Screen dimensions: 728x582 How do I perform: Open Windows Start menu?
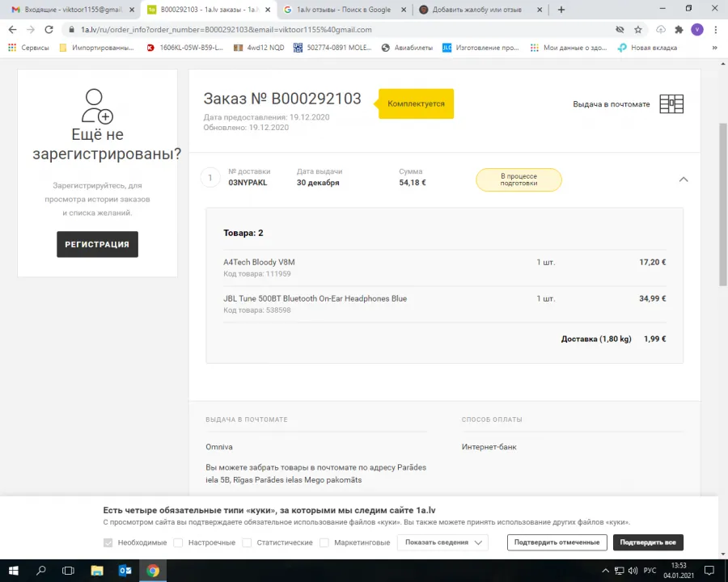(14, 571)
